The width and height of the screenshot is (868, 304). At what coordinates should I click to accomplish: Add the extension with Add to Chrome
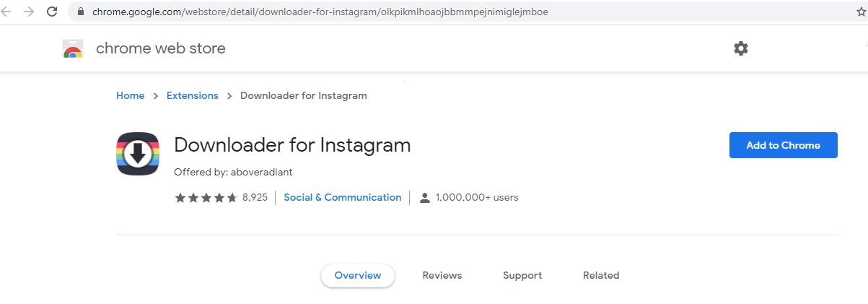tap(783, 145)
